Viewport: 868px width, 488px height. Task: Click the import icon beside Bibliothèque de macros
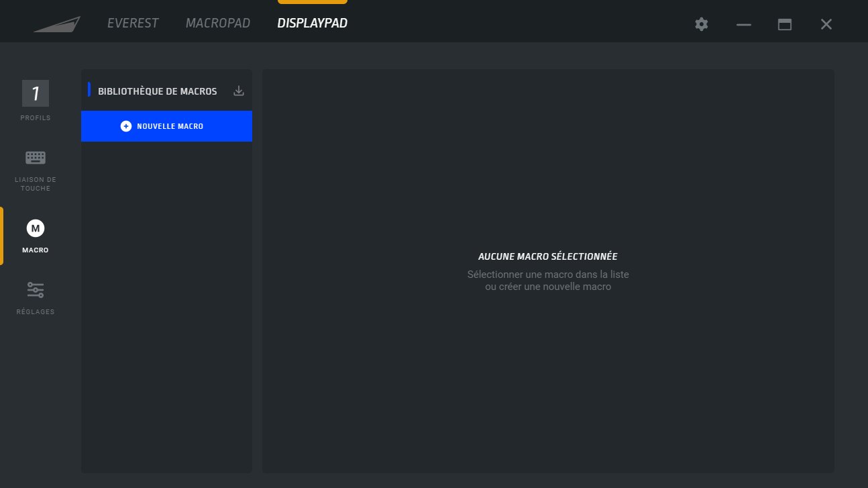pos(238,91)
